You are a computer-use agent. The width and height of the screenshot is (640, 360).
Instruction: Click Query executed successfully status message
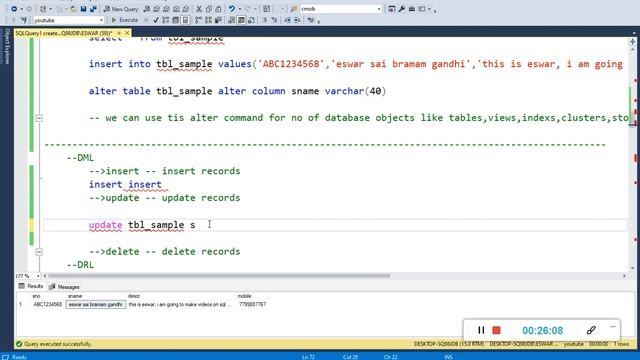pos(58,344)
